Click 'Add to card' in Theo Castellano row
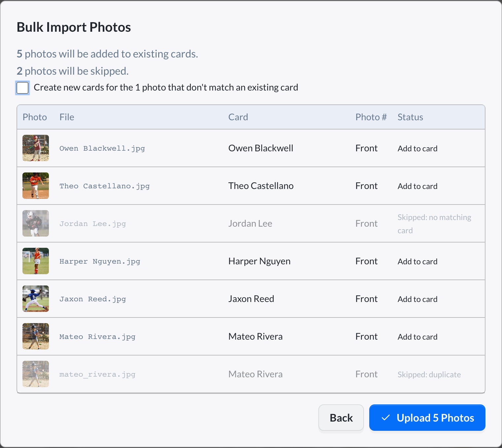The width and height of the screenshot is (502, 448). point(417,186)
